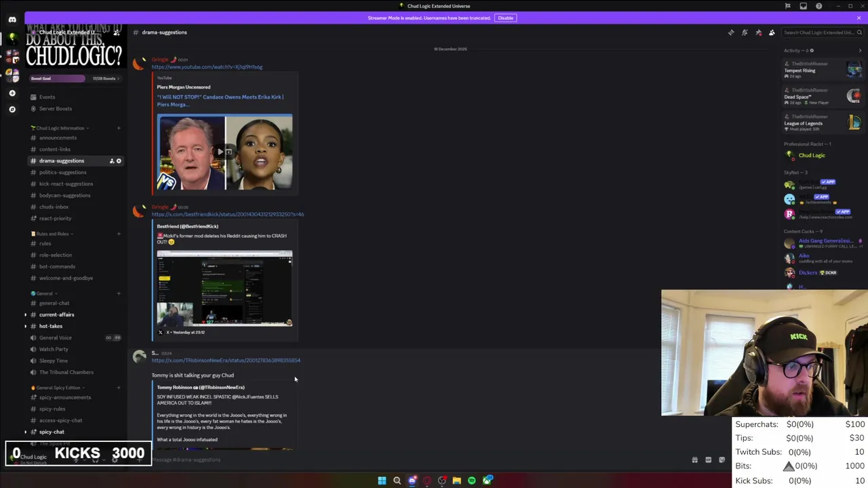Open the spicy-announcements channel

click(x=75, y=397)
